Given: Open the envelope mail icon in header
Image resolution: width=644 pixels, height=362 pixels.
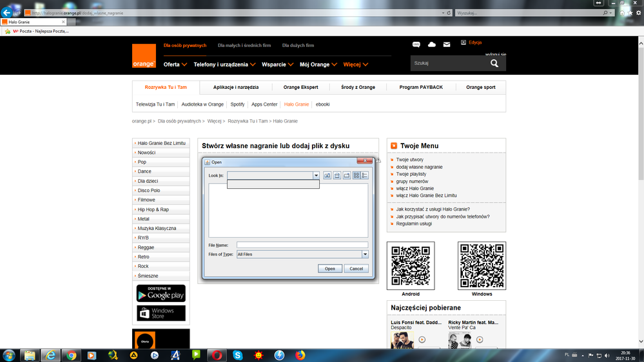Looking at the screenshot, I should tap(447, 44).
